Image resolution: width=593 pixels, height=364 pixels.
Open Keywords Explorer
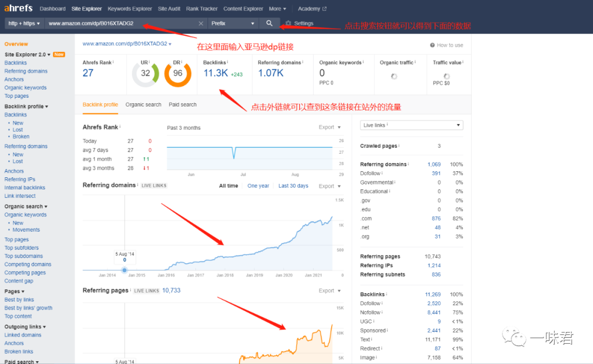pos(130,9)
